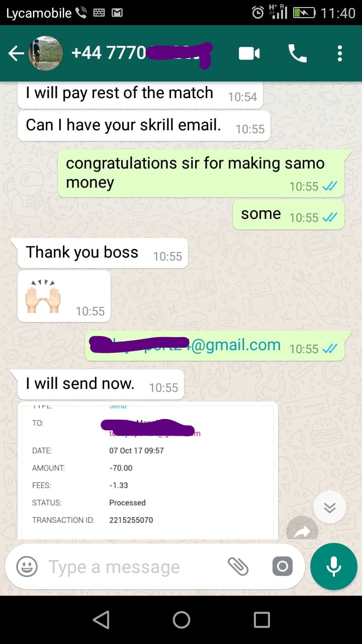The image size is (362, 644).
Task: Jump to latest messages with double-chevron
Action: click(330, 507)
